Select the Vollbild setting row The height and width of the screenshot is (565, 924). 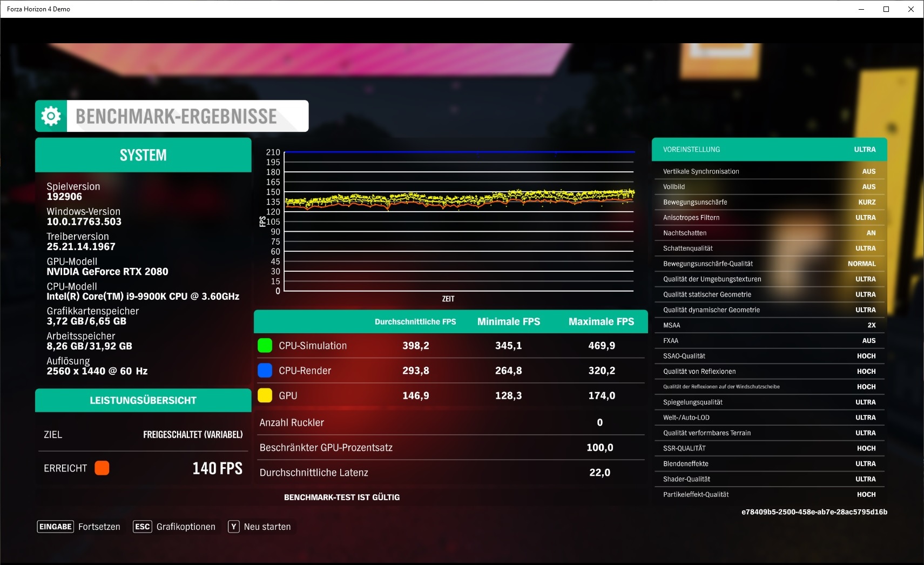769,187
